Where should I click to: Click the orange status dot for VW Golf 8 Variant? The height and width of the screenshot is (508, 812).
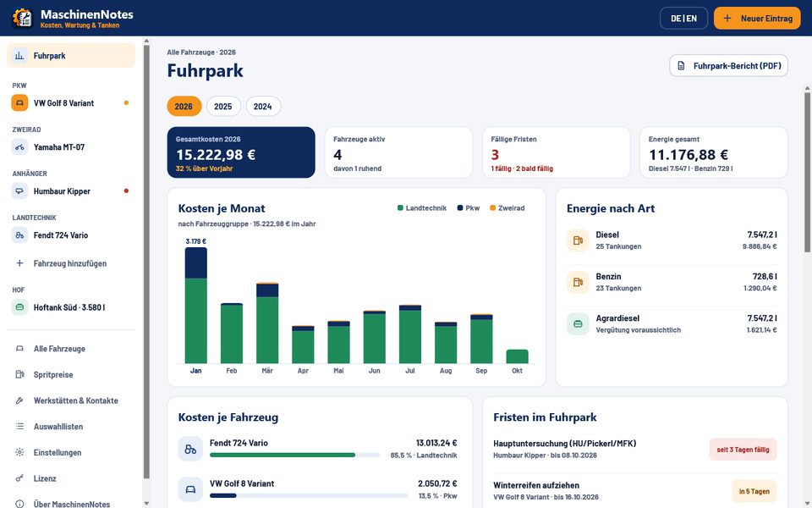[126, 102]
